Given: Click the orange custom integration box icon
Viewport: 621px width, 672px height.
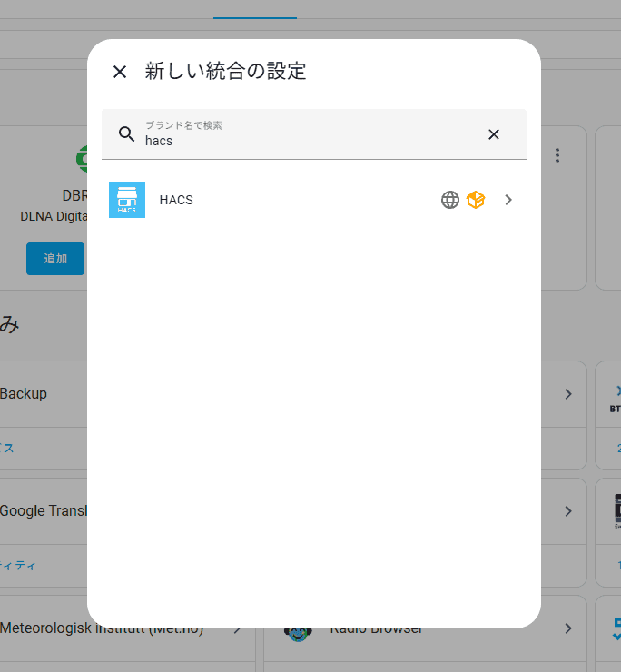Looking at the screenshot, I should [x=476, y=200].
